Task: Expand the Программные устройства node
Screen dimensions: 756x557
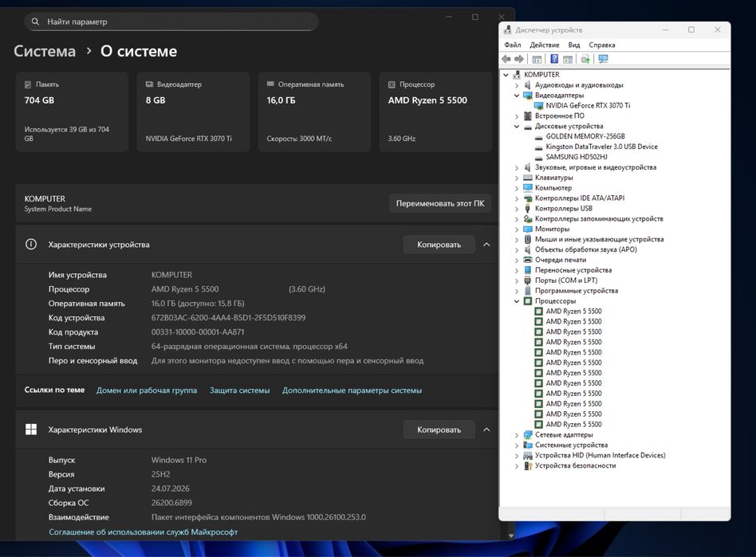Action: click(x=517, y=291)
